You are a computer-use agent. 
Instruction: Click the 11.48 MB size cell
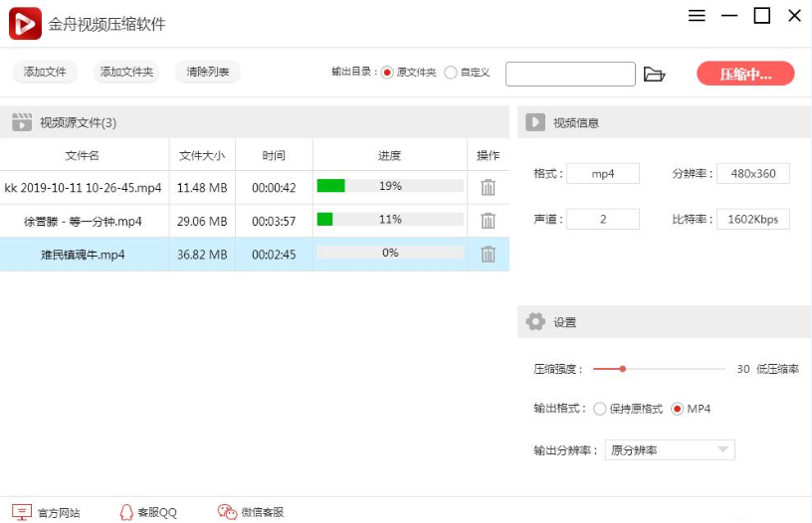202,187
